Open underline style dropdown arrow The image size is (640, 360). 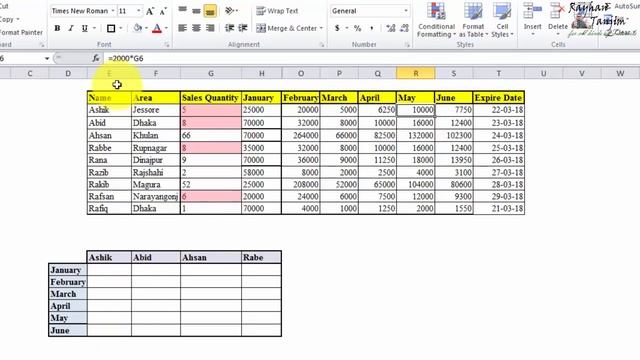pyautogui.click(x=94, y=28)
